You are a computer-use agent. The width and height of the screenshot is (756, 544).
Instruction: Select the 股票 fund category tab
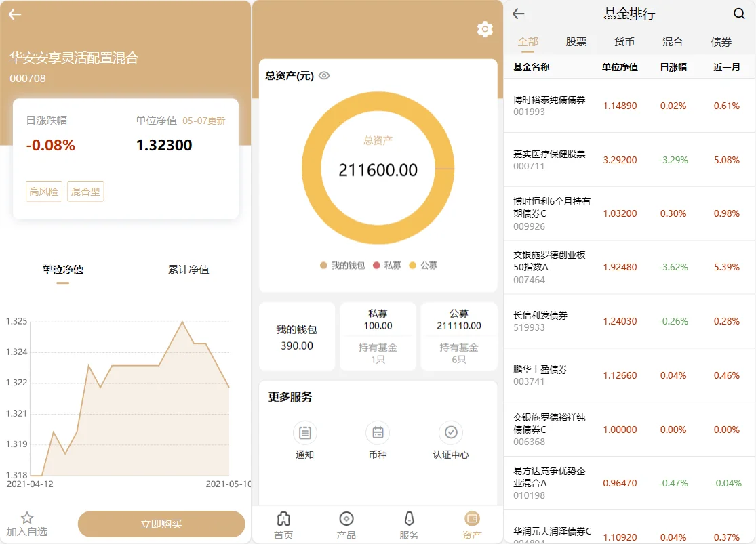pos(576,42)
